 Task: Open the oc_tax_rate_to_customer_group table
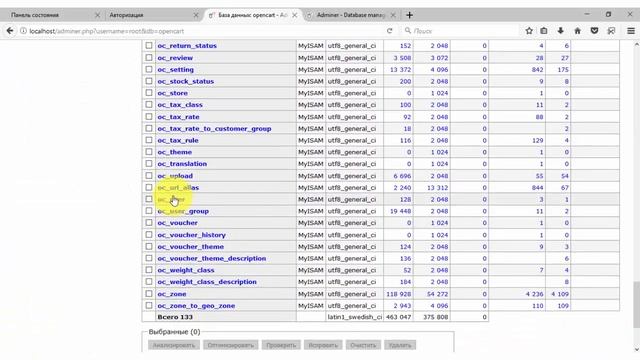click(x=214, y=129)
